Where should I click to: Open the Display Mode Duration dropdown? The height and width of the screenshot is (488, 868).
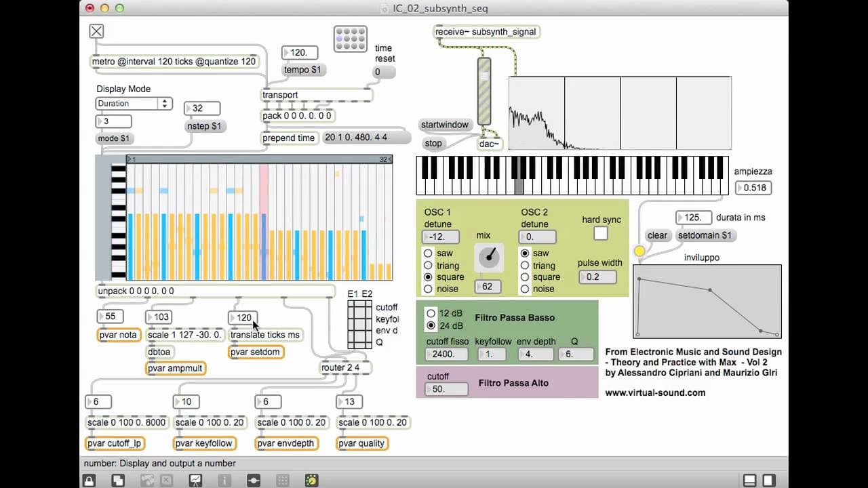click(x=134, y=104)
